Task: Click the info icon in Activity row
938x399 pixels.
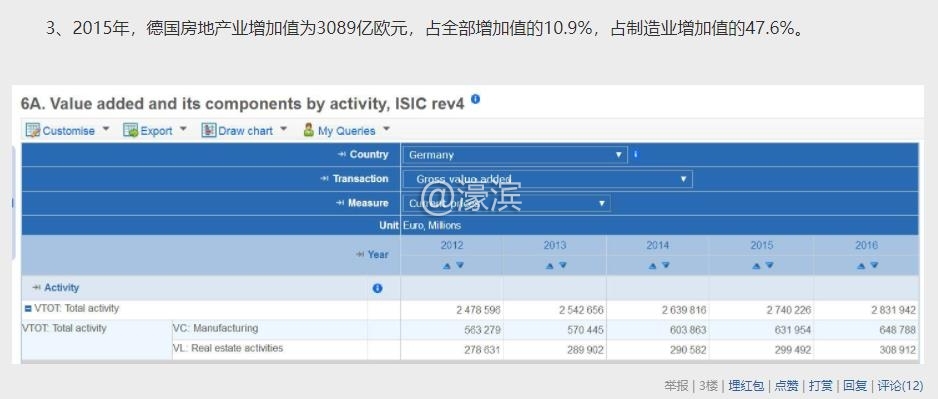Action: [377, 288]
